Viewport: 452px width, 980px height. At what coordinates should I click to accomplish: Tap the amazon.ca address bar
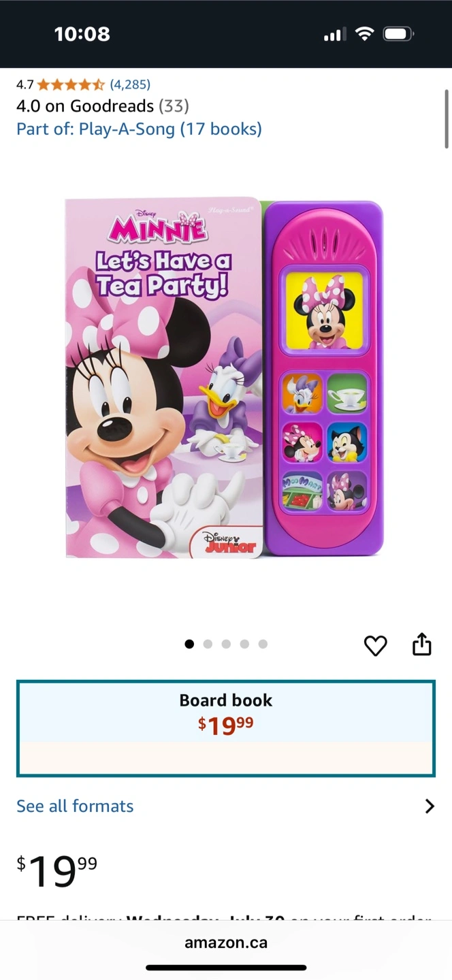(x=226, y=943)
